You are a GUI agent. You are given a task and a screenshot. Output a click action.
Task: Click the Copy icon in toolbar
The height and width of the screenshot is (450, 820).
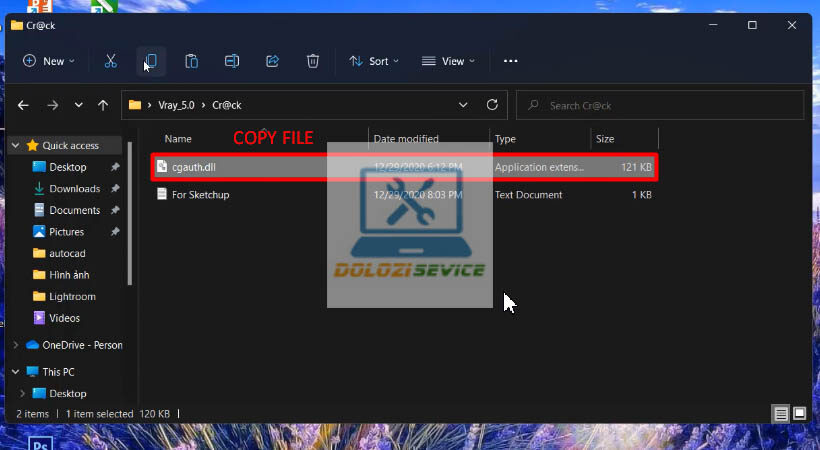point(150,61)
